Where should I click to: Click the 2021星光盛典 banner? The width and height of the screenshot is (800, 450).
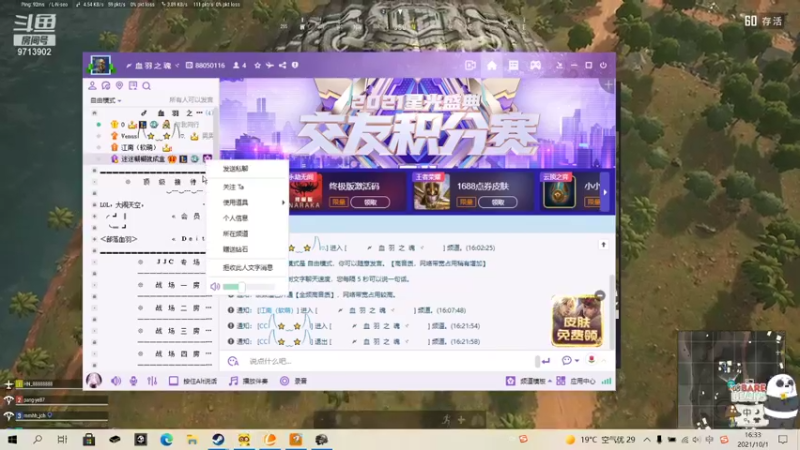[417, 122]
